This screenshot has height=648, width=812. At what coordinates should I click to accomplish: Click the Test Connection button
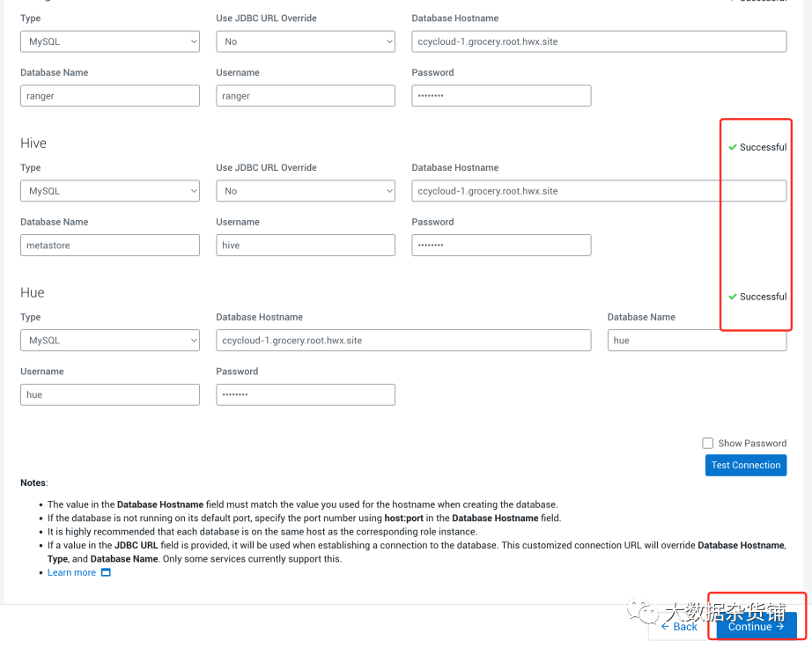coord(746,465)
